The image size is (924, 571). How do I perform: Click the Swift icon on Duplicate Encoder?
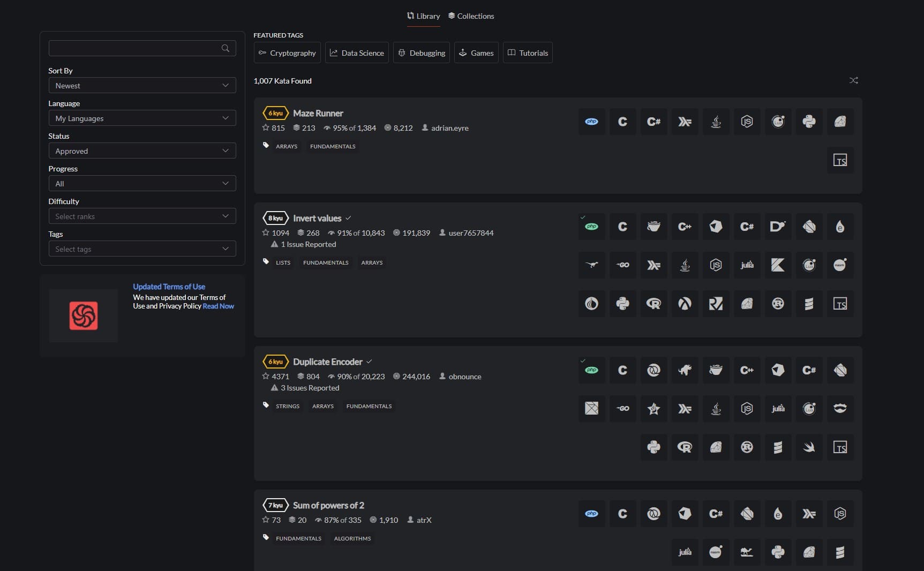pos(809,448)
